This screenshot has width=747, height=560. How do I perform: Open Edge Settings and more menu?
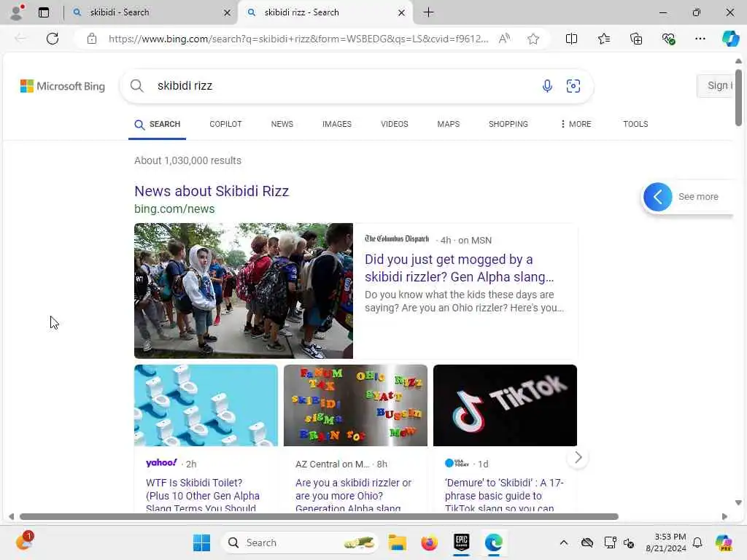click(700, 39)
